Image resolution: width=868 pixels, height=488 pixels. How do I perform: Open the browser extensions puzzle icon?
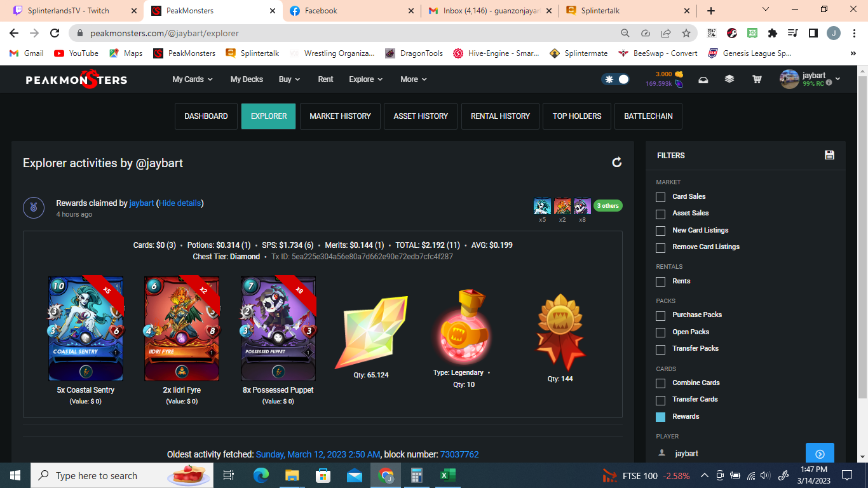[773, 33]
